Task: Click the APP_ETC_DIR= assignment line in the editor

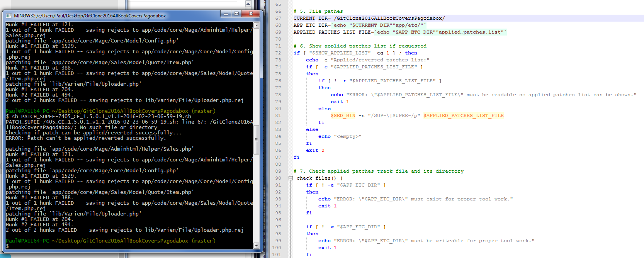Action: click(360, 25)
